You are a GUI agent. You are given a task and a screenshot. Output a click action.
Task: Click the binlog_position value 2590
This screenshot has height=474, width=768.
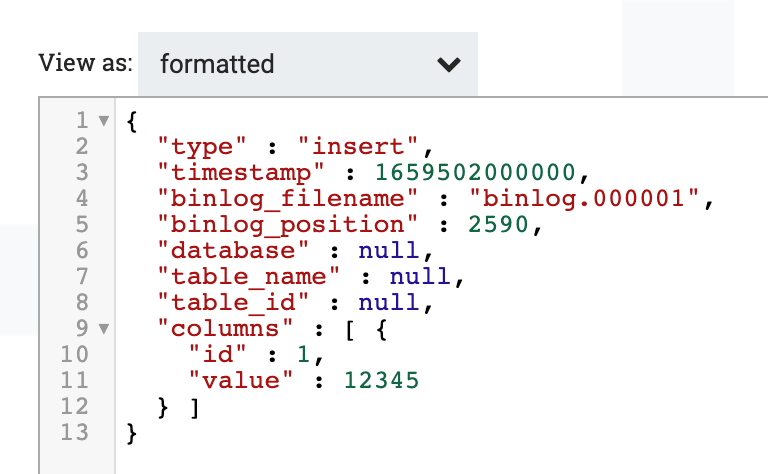pos(499,224)
